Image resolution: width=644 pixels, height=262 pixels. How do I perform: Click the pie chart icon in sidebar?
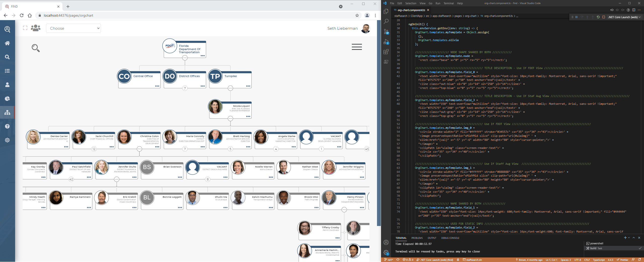click(7, 99)
